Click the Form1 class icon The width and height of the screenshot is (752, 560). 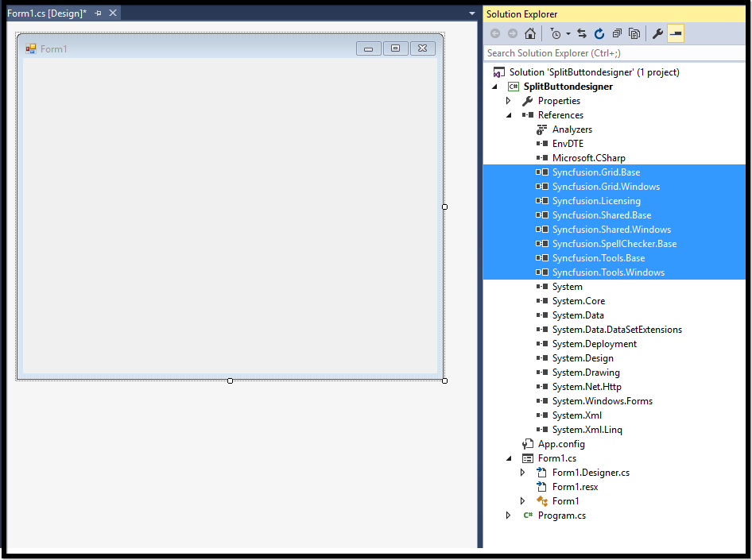point(542,501)
